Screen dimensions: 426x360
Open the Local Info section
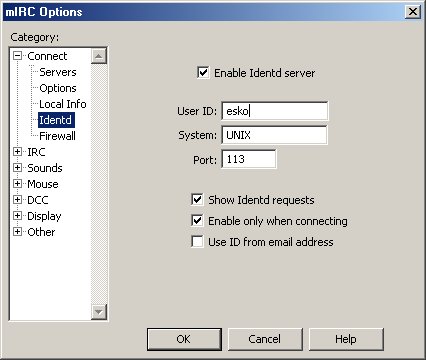pos(63,104)
